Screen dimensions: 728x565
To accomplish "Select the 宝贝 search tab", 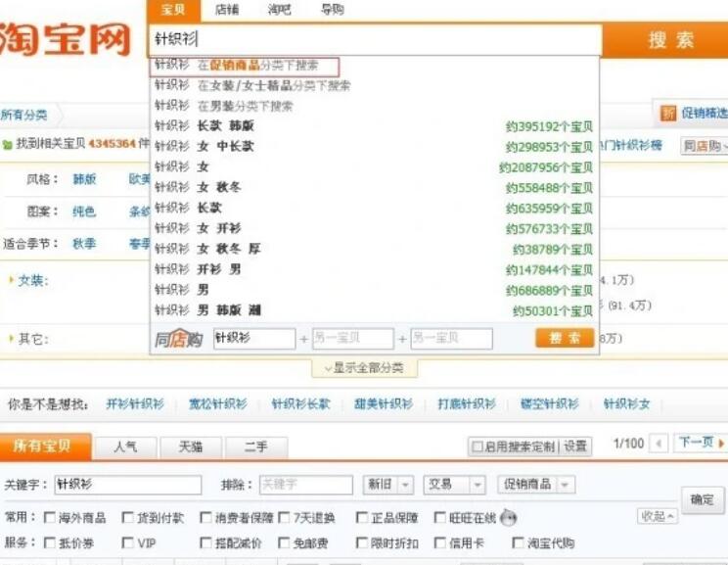I will click(x=174, y=10).
